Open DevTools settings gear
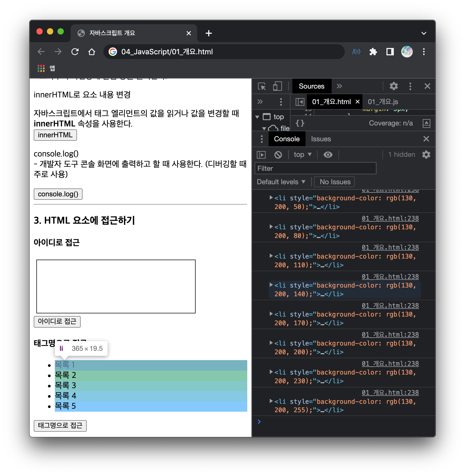The image size is (465, 476). [x=394, y=86]
